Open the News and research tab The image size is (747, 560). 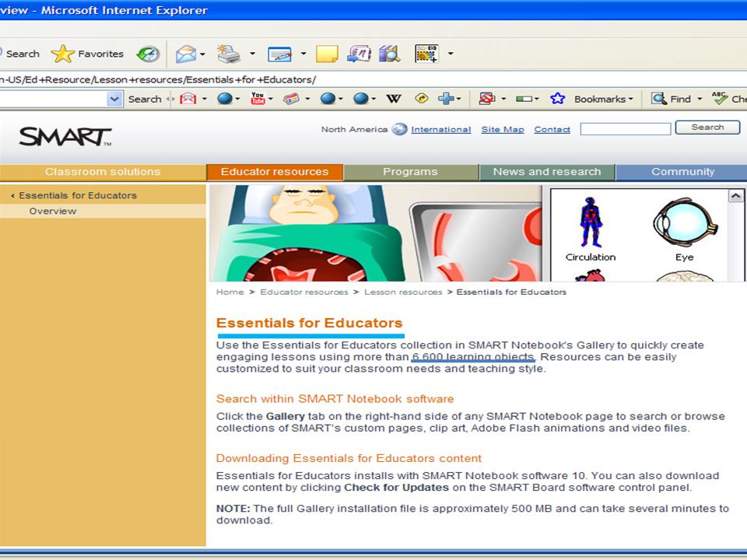click(x=547, y=172)
